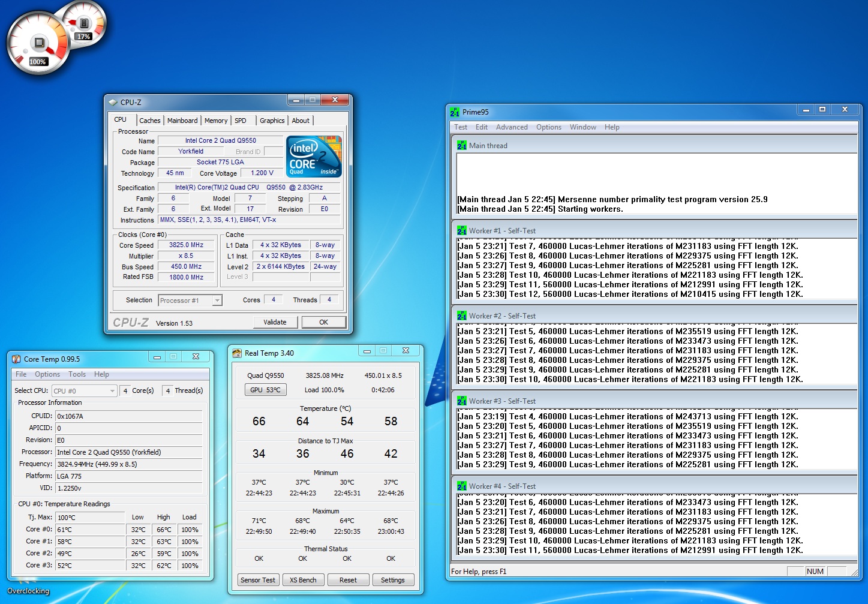Open Real Temp Settings
Screen dimensions: 868x604
(x=393, y=580)
